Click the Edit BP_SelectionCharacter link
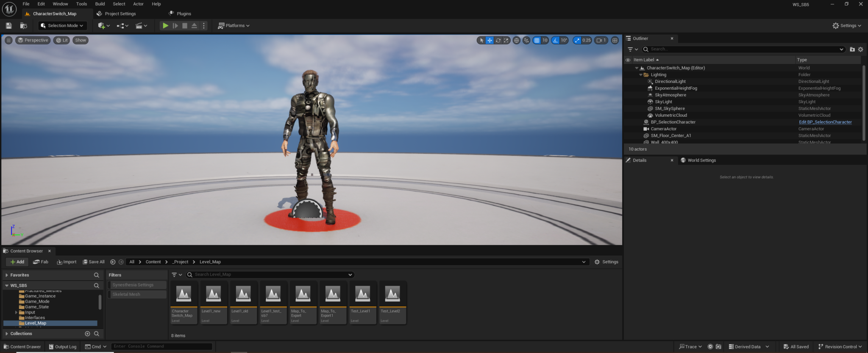The width and height of the screenshot is (868, 353). [825, 122]
